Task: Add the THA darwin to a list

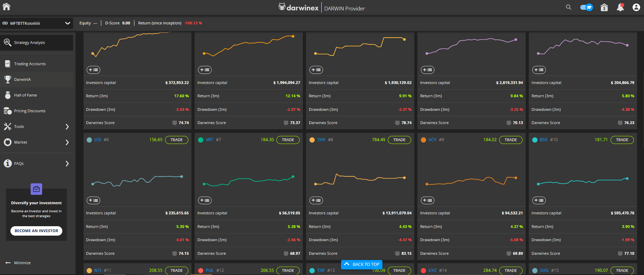Action: coord(316,200)
